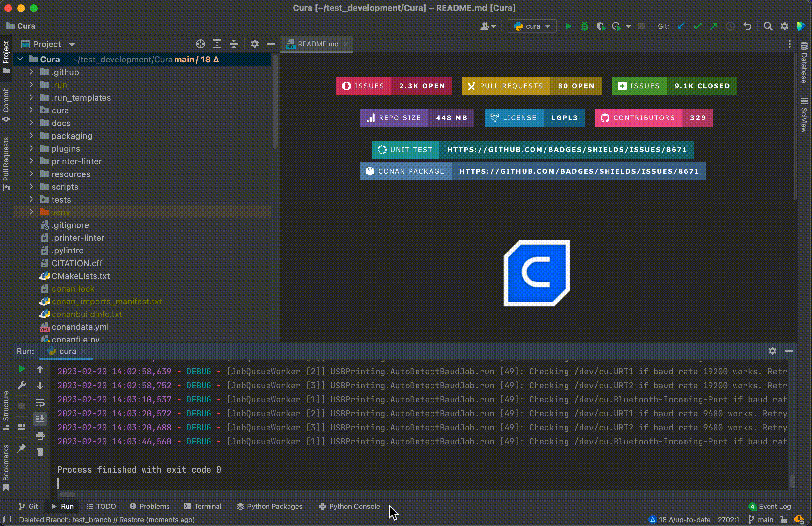The height and width of the screenshot is (526, 812).
Task: Show Git history clock icon
Action: click(730, 26)
